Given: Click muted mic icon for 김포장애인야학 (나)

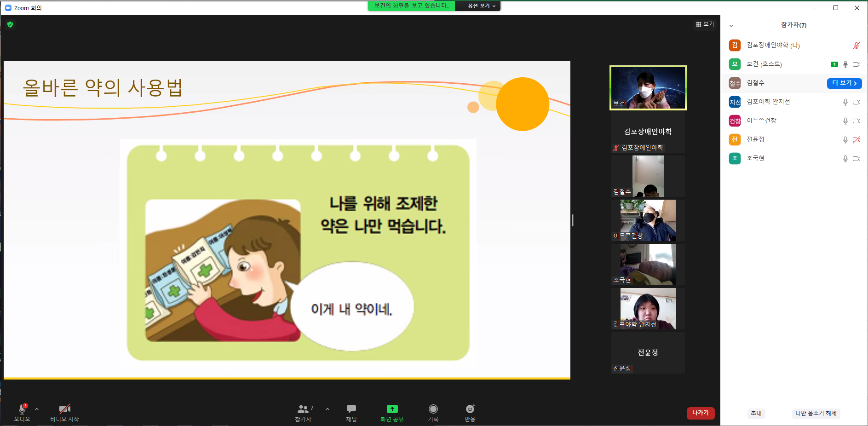Looking at the screenshot, I should pos(856,46).
